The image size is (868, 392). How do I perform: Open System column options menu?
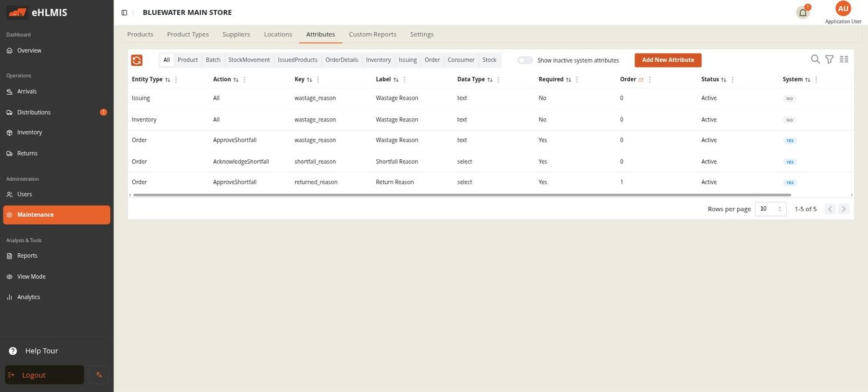pyautogui.click(x=816, y=80)
